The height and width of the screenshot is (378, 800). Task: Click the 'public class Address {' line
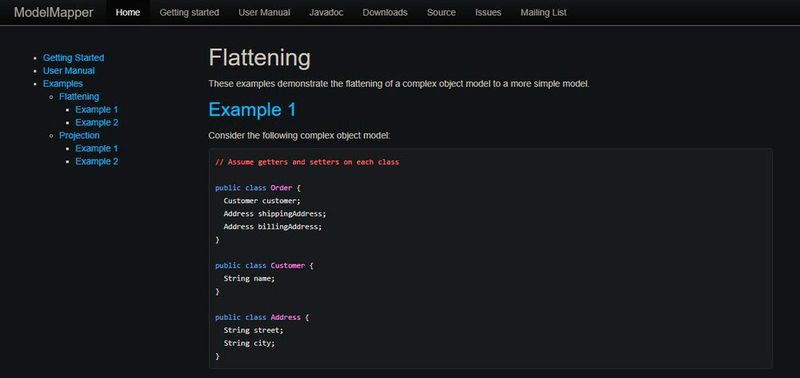(262, 317)
